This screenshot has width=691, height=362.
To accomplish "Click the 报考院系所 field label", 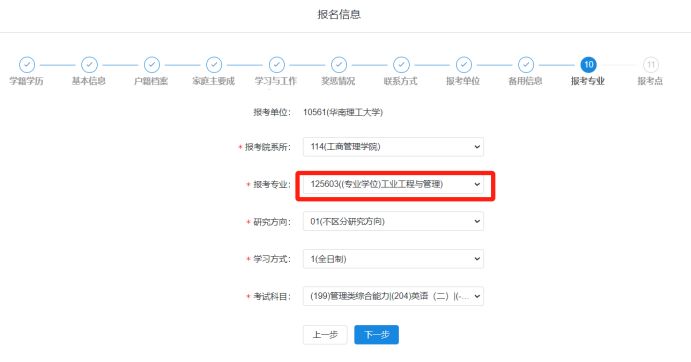I will [268, 147].
